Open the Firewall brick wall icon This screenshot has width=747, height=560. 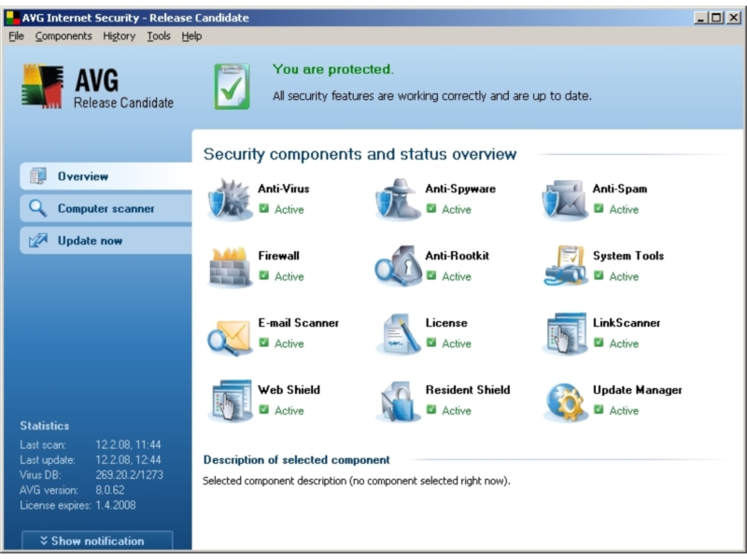[230, 267]
